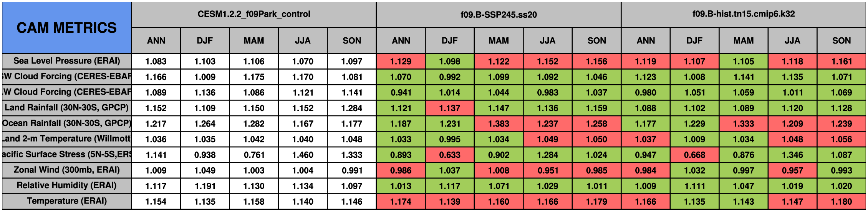The width and height of the screenshot is (868, 212).
Task: Select the f09.B-hist.tn15.cmip6.k32 group header
Action: click(x=743, y=14)
